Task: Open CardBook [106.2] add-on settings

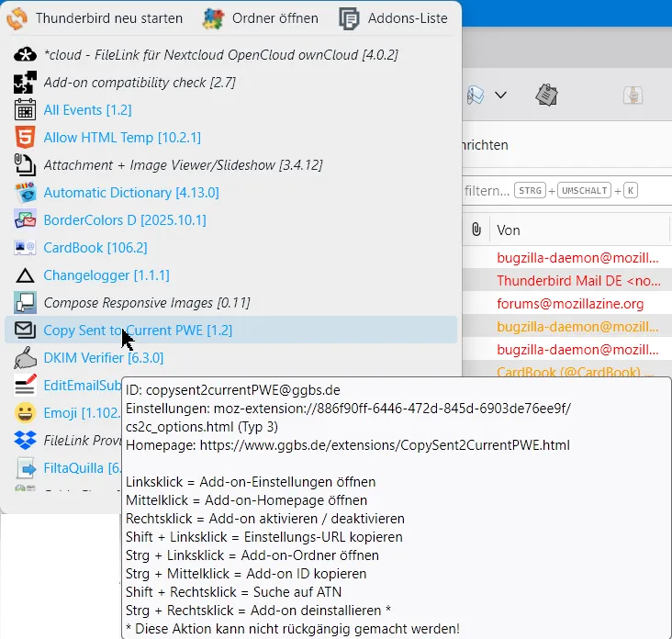Action: point(231,247)
